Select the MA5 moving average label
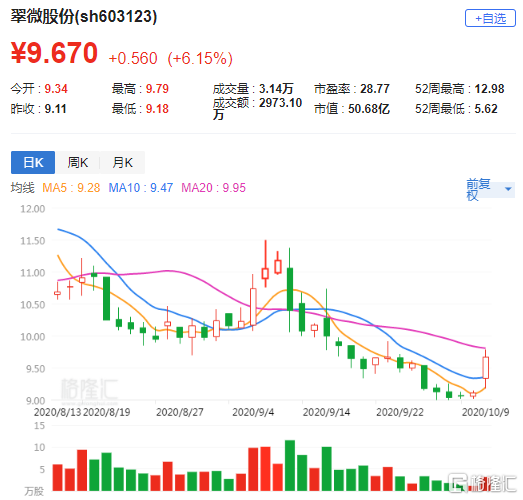This screenshot has width=523, height=500. pos(71,188)
